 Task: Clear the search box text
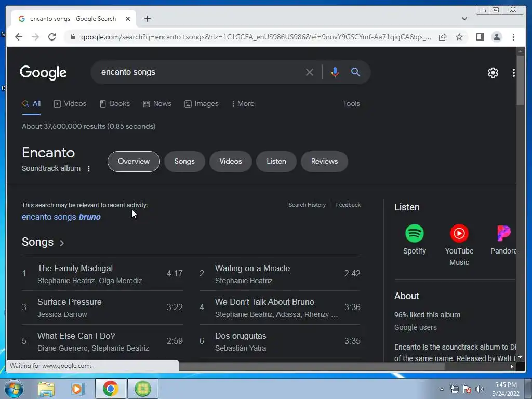tap(309, 72)
